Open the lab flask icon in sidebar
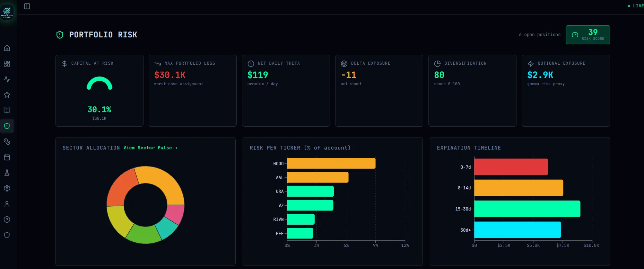This screenshot has height=269, width=644. (x=7, y=173)
